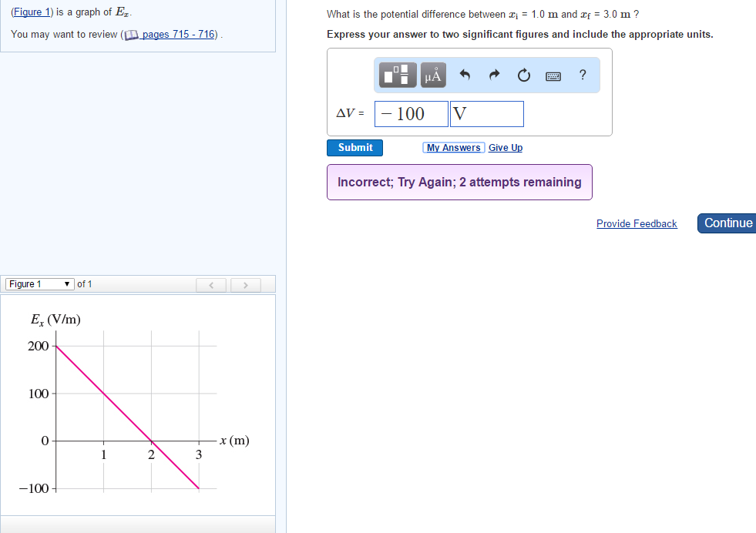This screenshot has height=533, width=756.
Task: Click the 'ΔV =' label
Action: click(350, 113)
